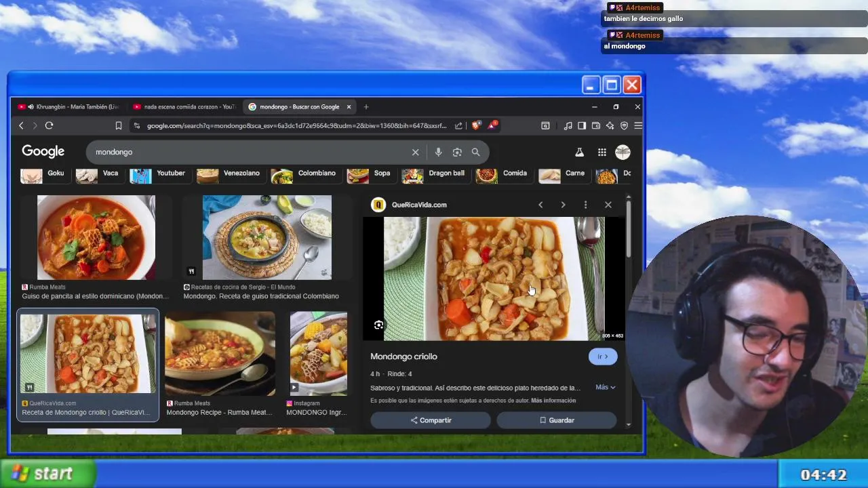Click in the mondongo search input field
The height and width of the screenshot is (488, 868).
click(x=251, y=152)
